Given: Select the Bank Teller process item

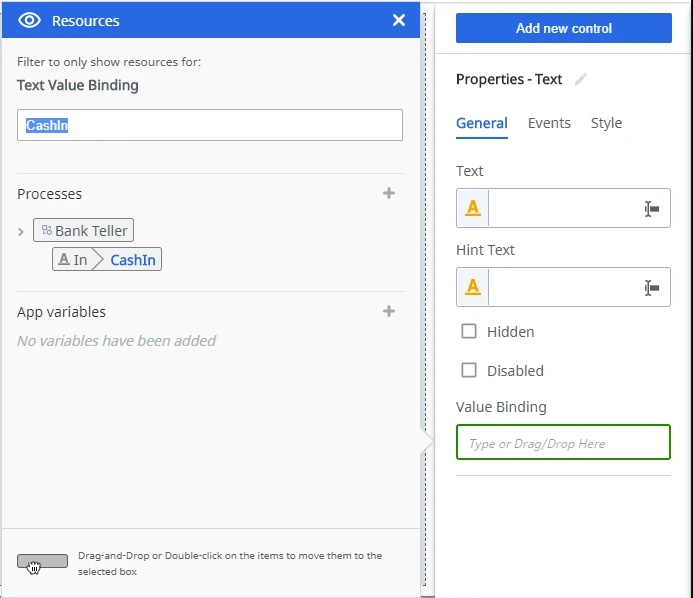Looking at the screenshot, I should [84, 230].
